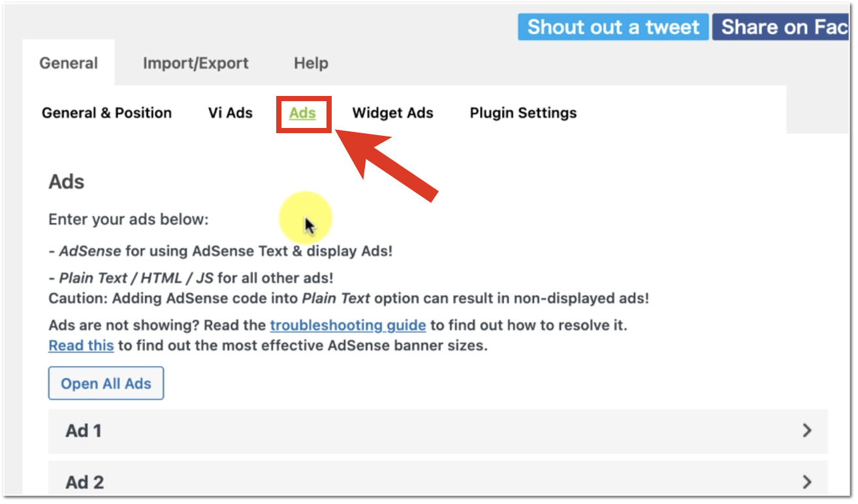Switch to Widget Ads sub-tab
This screenshot has height=504, width=858.
392,113
